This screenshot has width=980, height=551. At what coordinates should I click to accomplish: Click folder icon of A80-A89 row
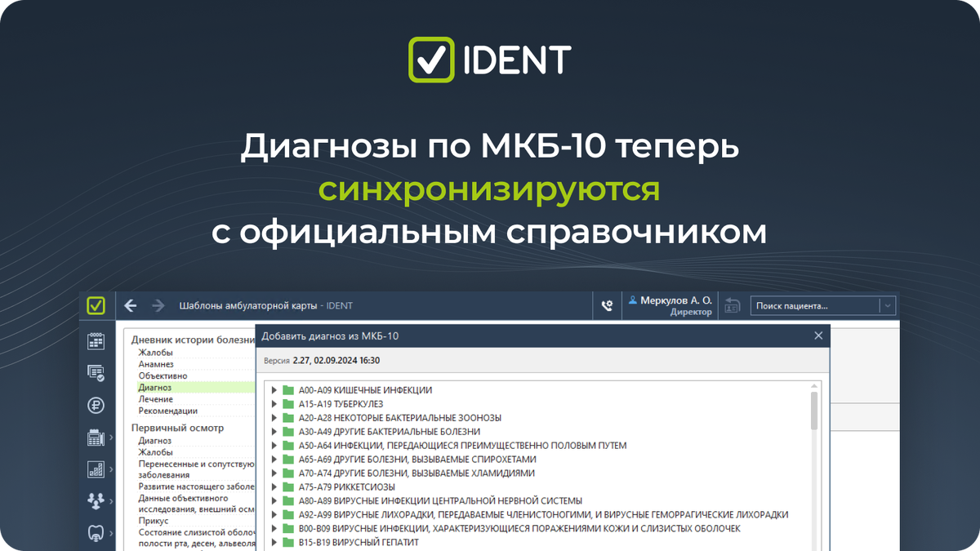point(287,501)
